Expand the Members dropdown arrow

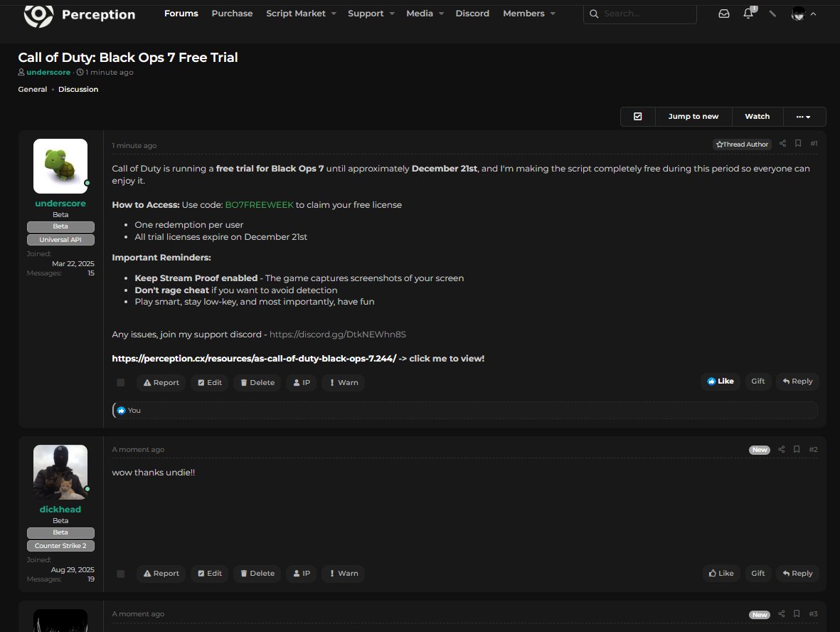pos(553,14)
